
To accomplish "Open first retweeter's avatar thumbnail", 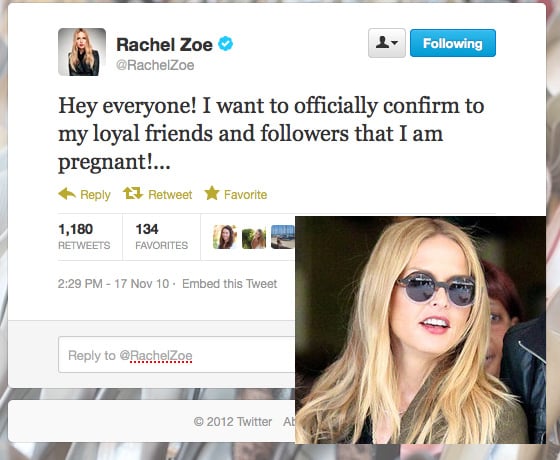I will [x=225, y=237].
